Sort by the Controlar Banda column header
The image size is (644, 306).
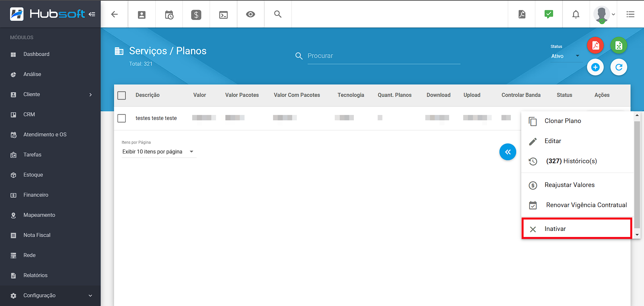[x=521, y=95]
